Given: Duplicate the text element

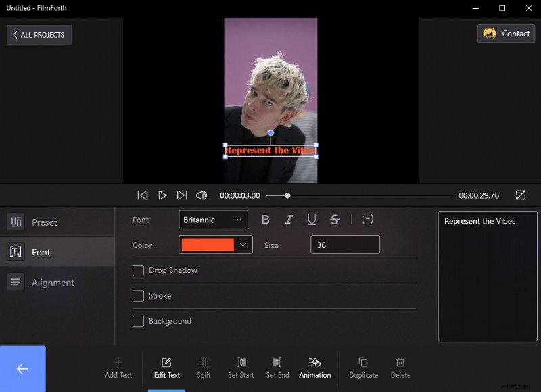Looking at the screenshot, I should coord(363,368).
